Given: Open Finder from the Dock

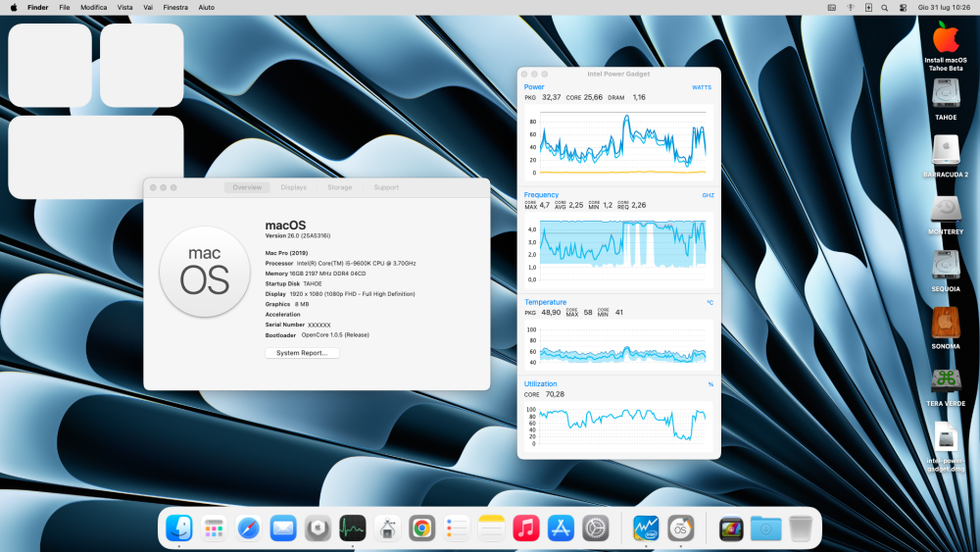Looking at the screenshot, I should [179, 528].
